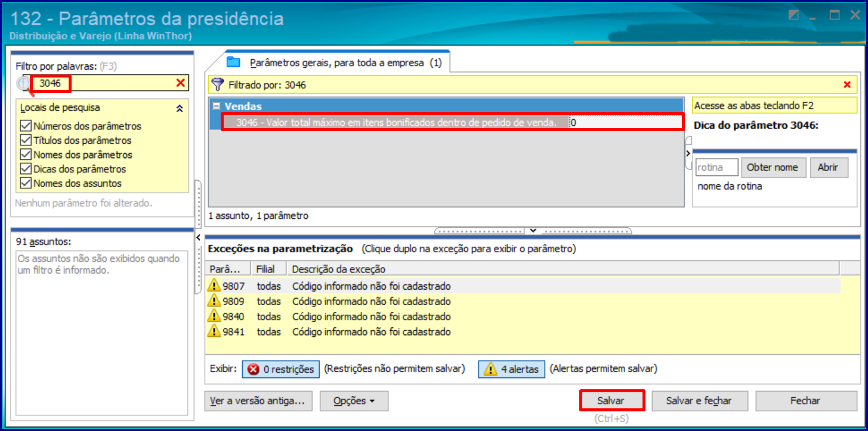Maximize the Parâmetros da presidência window

(835, 15)
